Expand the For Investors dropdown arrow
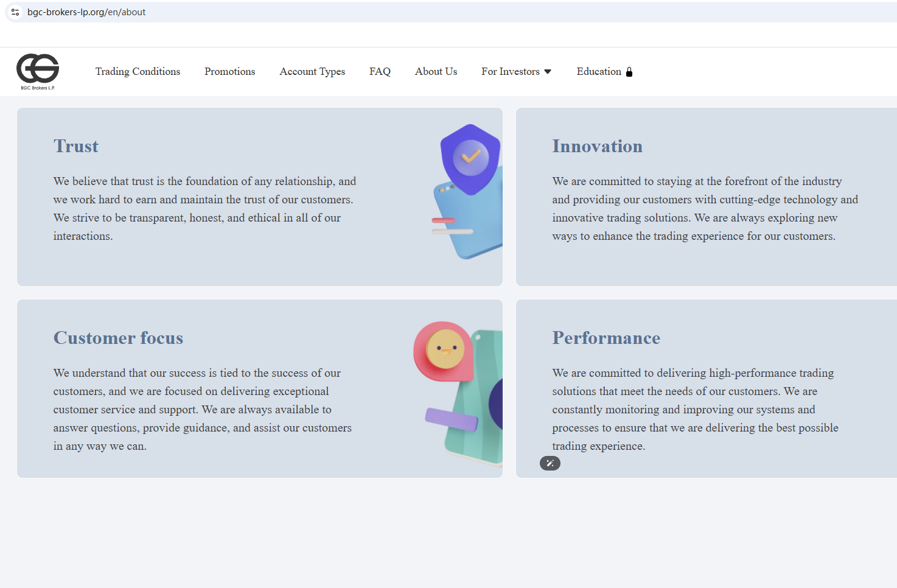This screenshot has width=897, height=588. (x=548, y=72)
